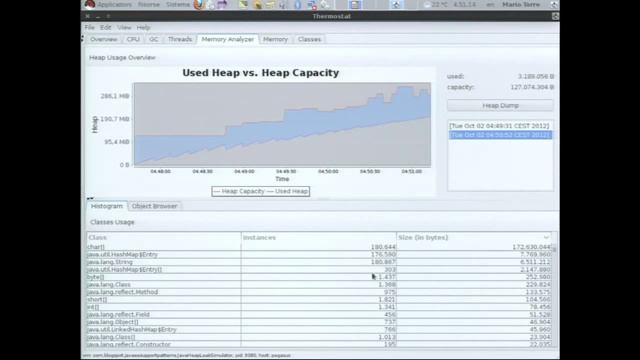This screenshot has width=640, height=360.
Task: Select the 04:49:31 heap dump entry
Action: (499, 126)
